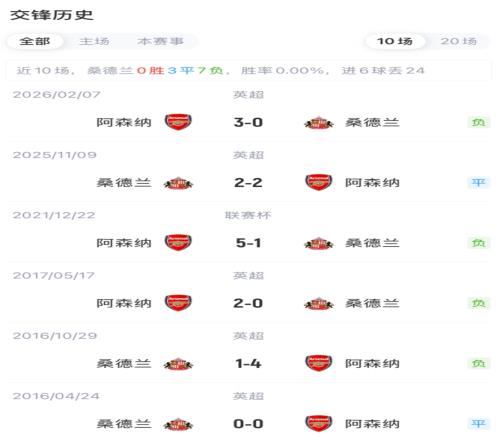The height and width of the screenshot is (440, 500).
Task: Switch to the 本赛事 filter tab
Action: coord(160,41)
